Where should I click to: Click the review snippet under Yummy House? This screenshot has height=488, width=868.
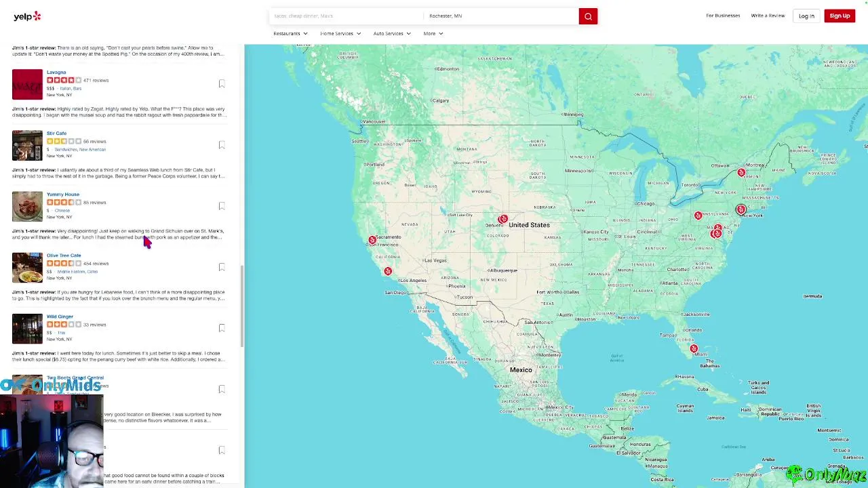[119, 234]
